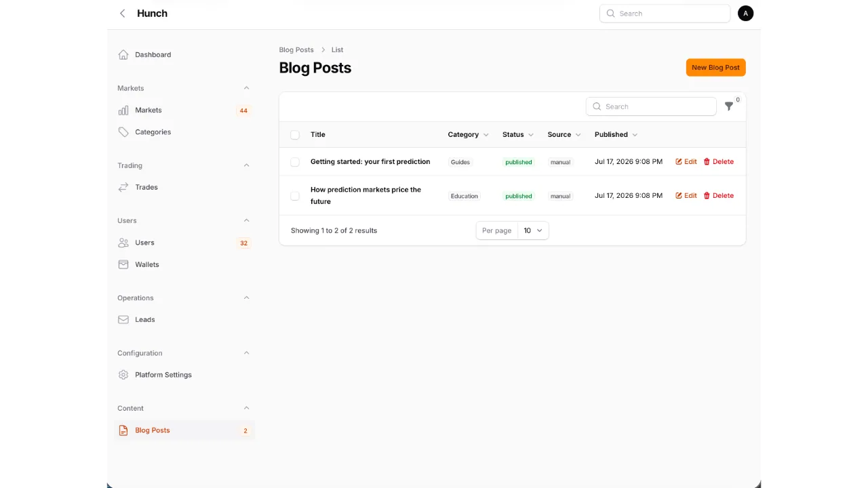Collapse the Operations sidebar group
The image size is (868, 488).
(x=246, y=298)
